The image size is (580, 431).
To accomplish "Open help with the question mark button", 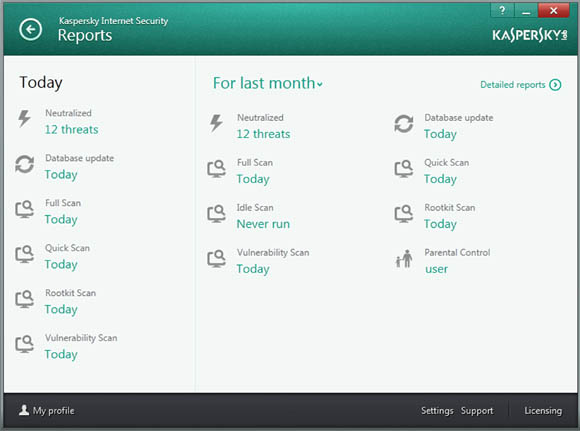I will 502,10.
